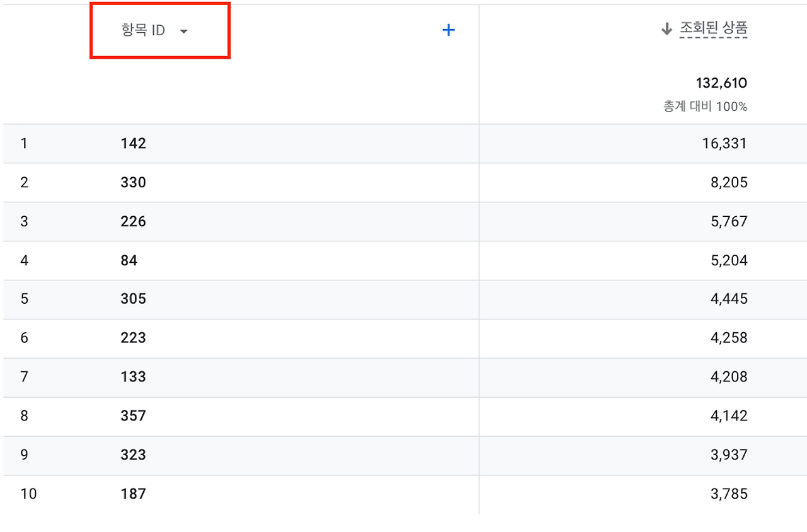807x532 pixels.
Task: Select item ID 323 in row 9
Action: click(x=133, y=455)
